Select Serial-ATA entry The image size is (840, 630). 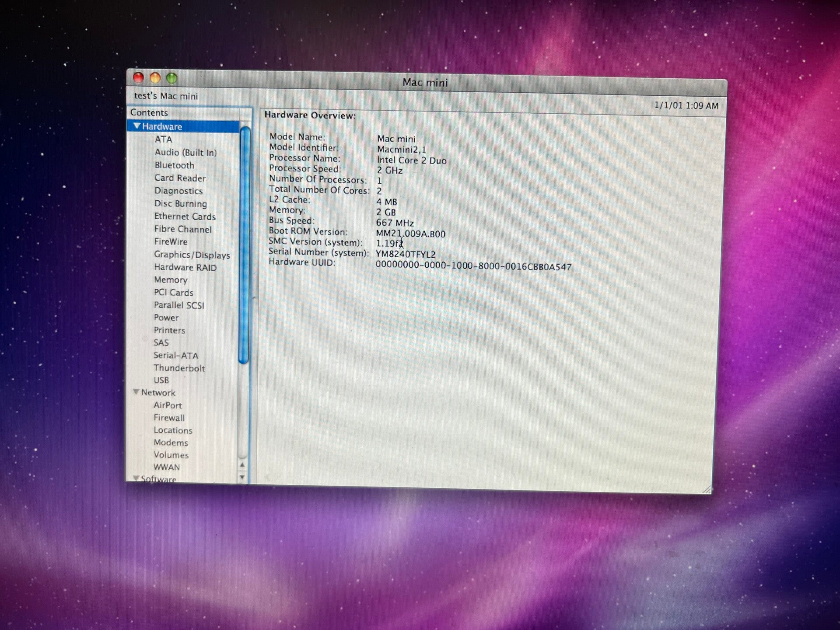coord(175,356)
